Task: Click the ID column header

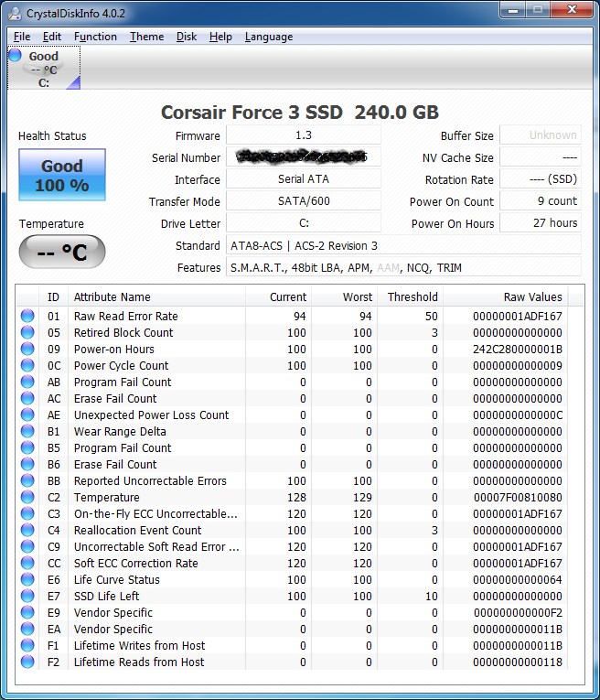Action: pyautogui.click(x=53, y=296)
